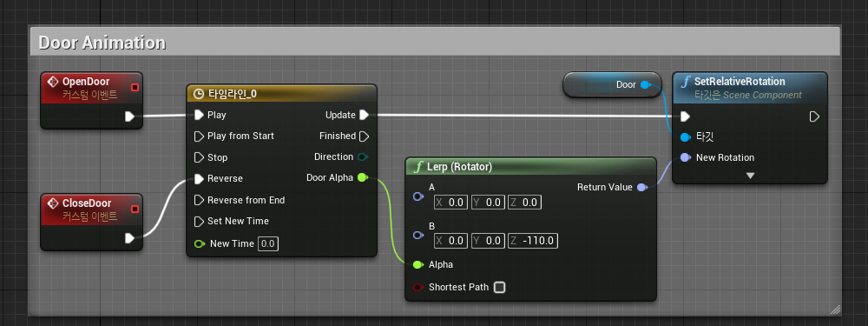Click the Alpha input pin on Lerp
The image size is (868, 326).
(418, 264)
